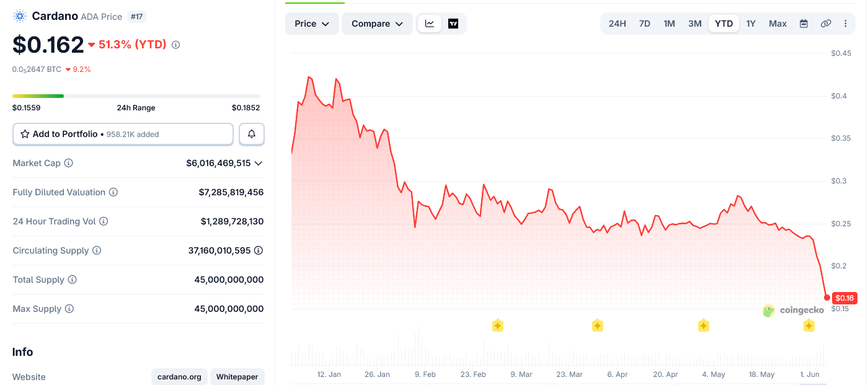Click the $7,285,819,456 valuation value
The image size is (868, 385).
coord(231,192)
